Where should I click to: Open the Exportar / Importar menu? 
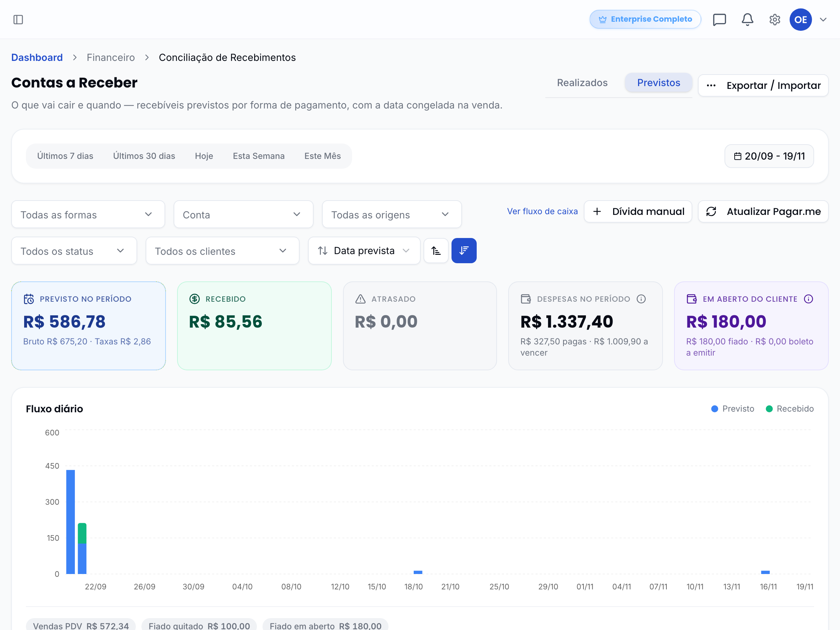[x=763, y=85]
